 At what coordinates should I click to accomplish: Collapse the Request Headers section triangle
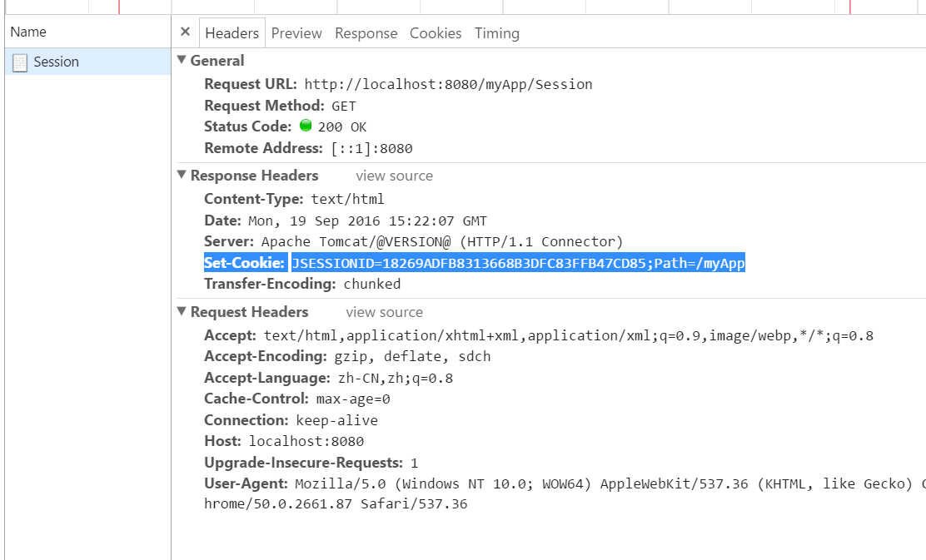182,311
